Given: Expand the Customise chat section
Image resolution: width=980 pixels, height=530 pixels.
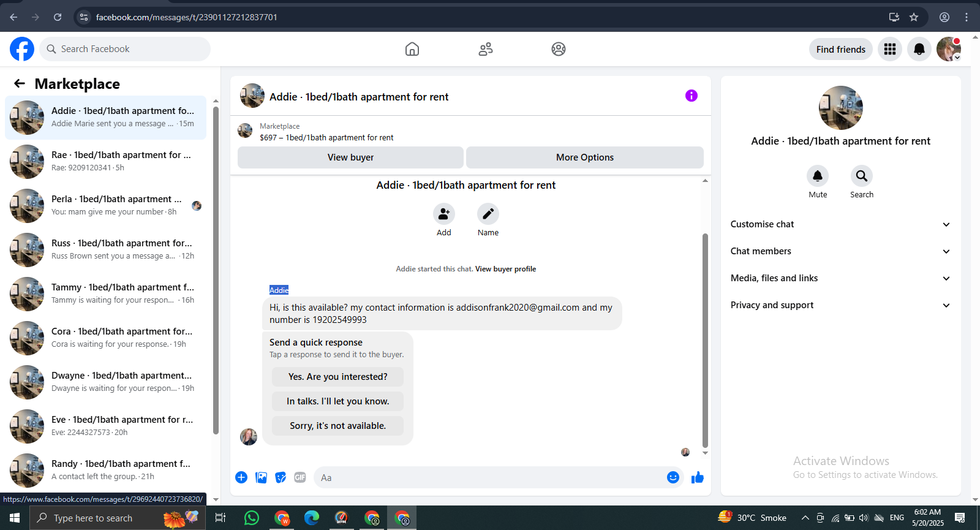Looking at the screenshot, I should pos(840,224).
